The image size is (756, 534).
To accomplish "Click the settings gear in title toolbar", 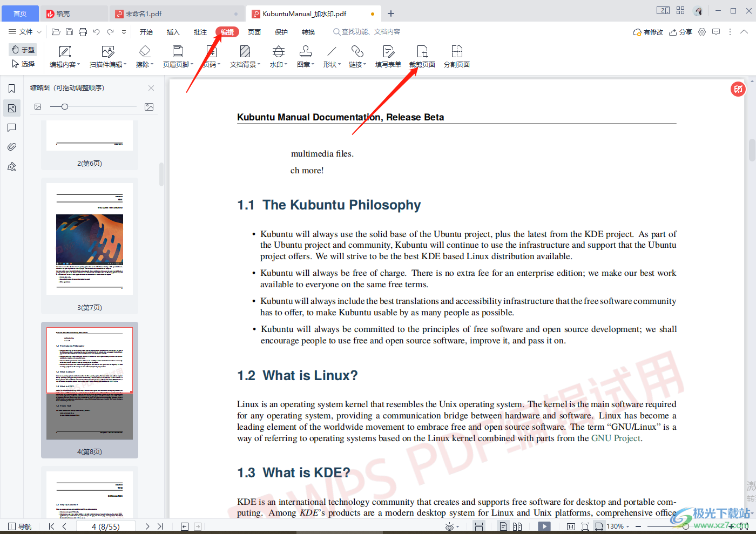I will tap(702, 32).
